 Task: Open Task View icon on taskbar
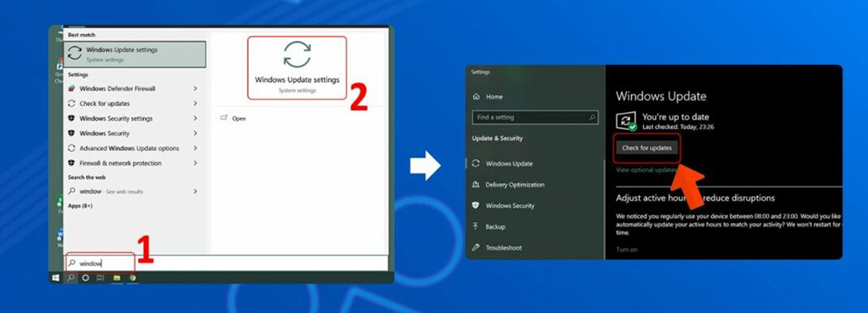point(100,277)
